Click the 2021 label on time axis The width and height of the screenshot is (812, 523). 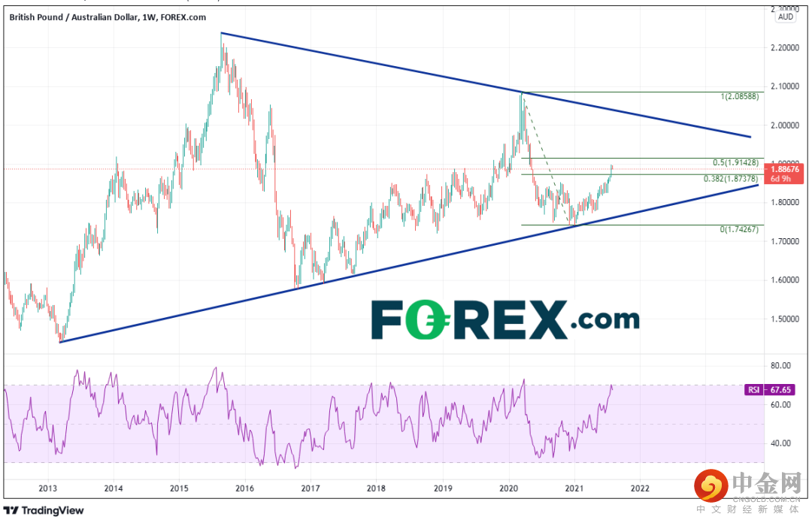[574, 488]
